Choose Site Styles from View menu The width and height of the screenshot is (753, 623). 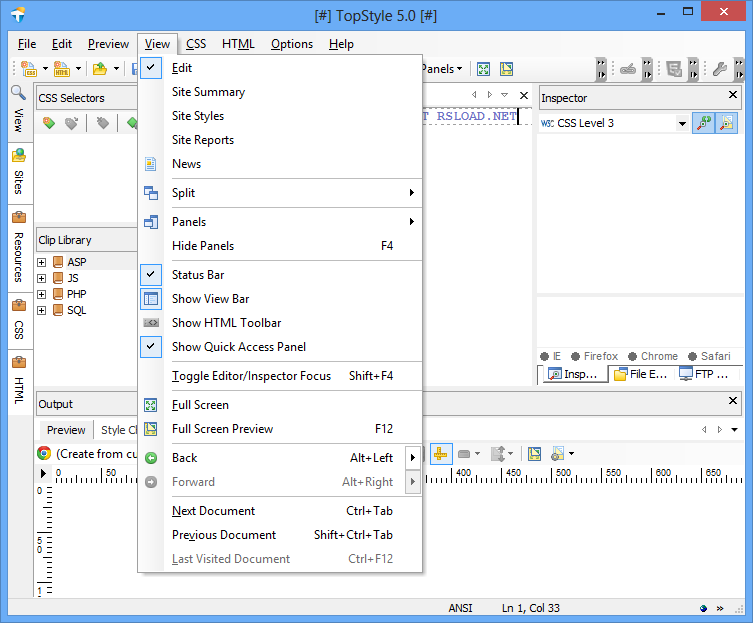coord(280,116)
